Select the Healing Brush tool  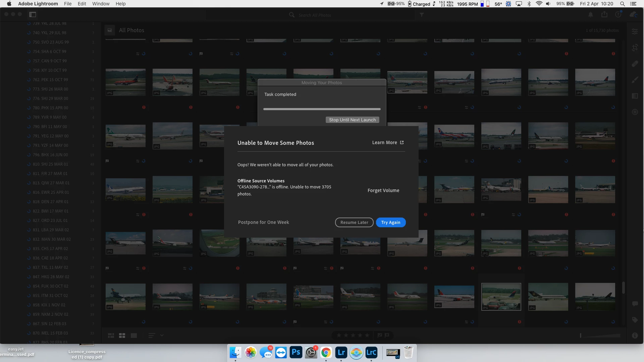click(x=635, y=64)
